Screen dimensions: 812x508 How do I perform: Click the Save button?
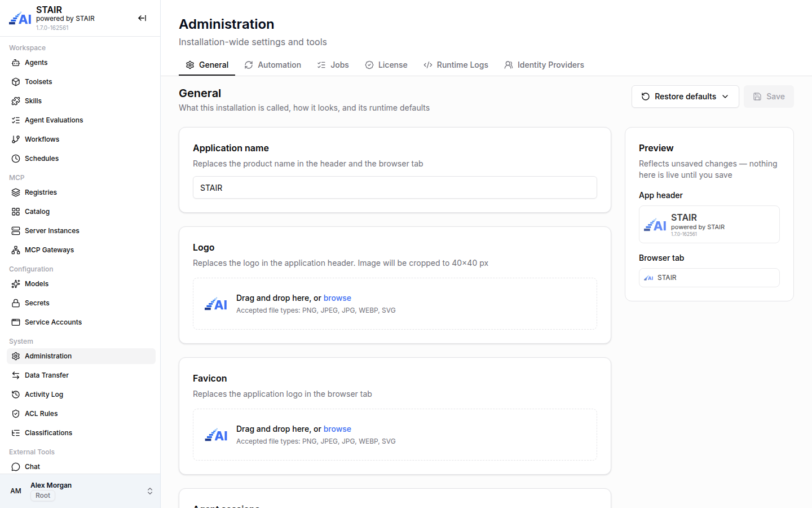tap(769, 97)
